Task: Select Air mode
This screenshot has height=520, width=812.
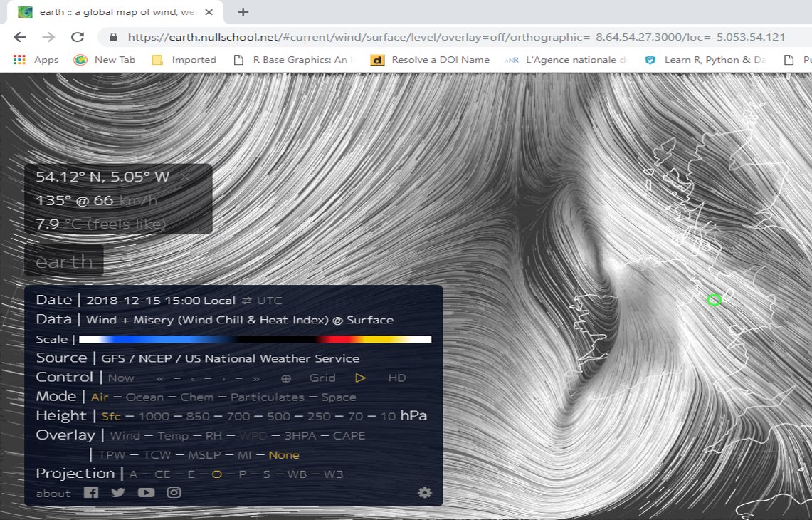Action: (100, 397)
